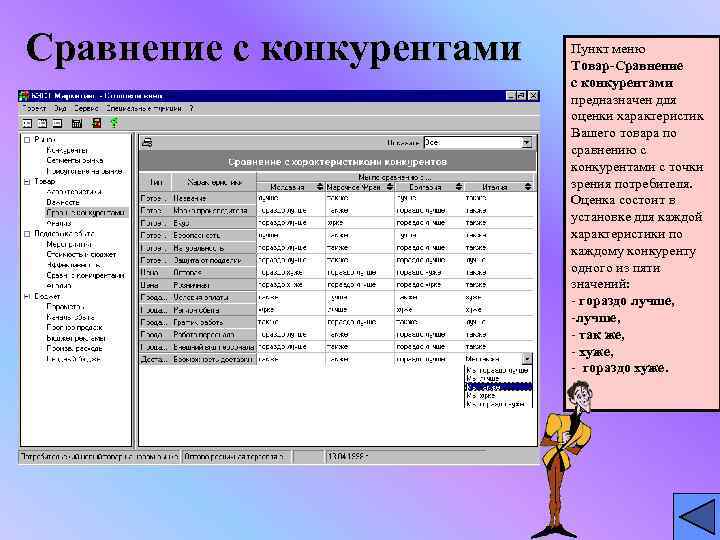This screenshot has width=720, height=540.
Task: Select Анализ under Товар in the tree
Action: pos(59,223)
